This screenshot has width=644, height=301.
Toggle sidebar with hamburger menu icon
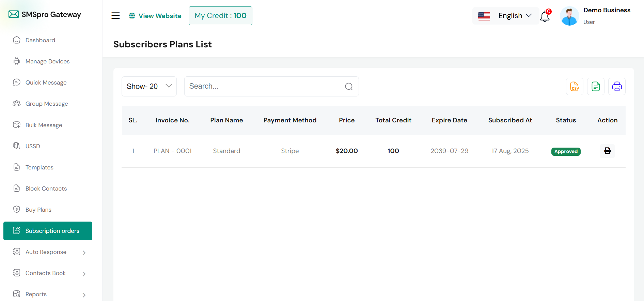(x=115, y=16)
